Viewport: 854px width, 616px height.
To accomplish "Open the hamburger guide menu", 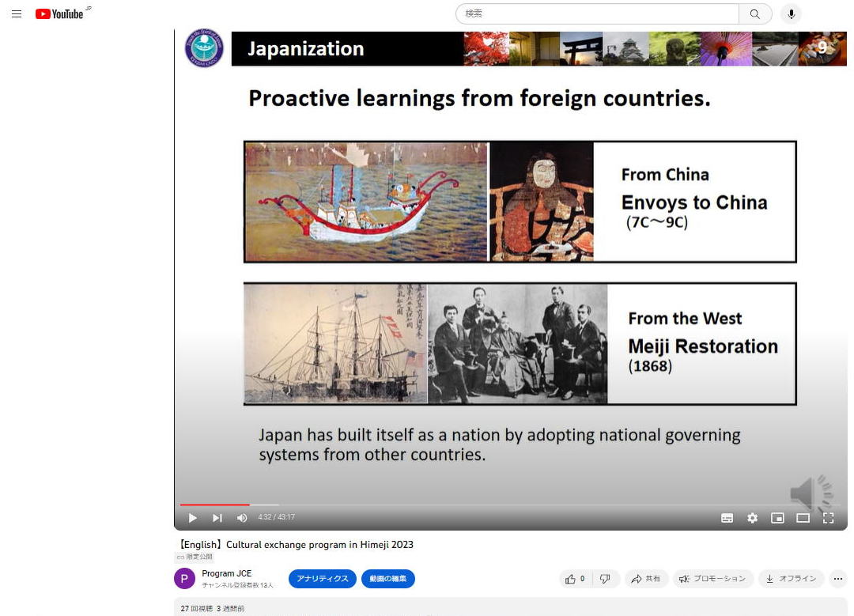I will (x=17, y=13).
